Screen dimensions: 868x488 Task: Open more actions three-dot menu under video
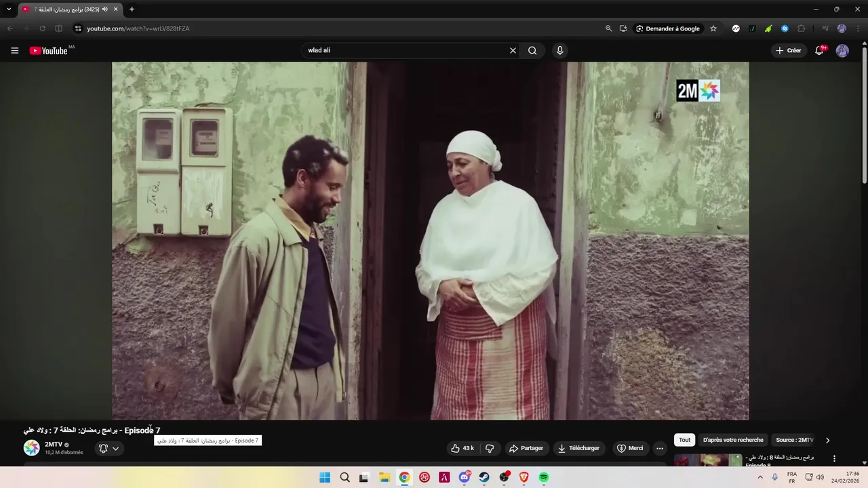(660, 448)
